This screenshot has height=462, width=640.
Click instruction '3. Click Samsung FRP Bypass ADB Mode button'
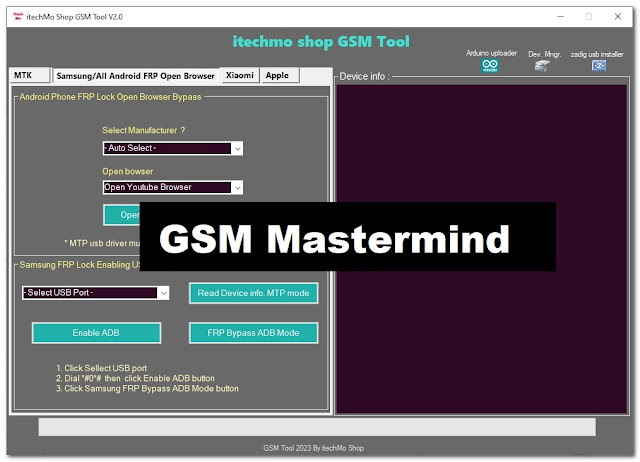point(147,389)
